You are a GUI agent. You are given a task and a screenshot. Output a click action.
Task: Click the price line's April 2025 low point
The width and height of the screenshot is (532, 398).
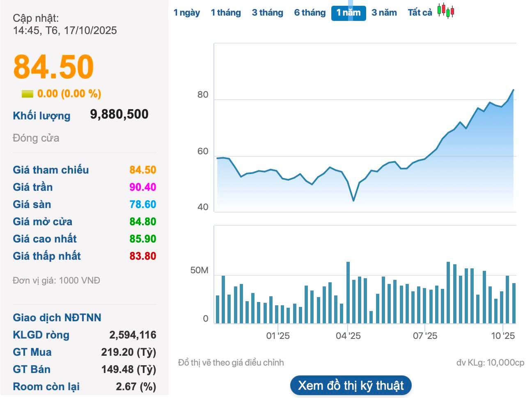353,201
